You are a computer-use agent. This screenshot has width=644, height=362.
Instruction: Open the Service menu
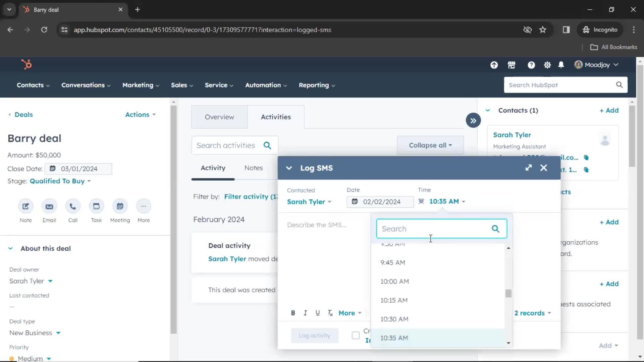[x=219, y=85]
